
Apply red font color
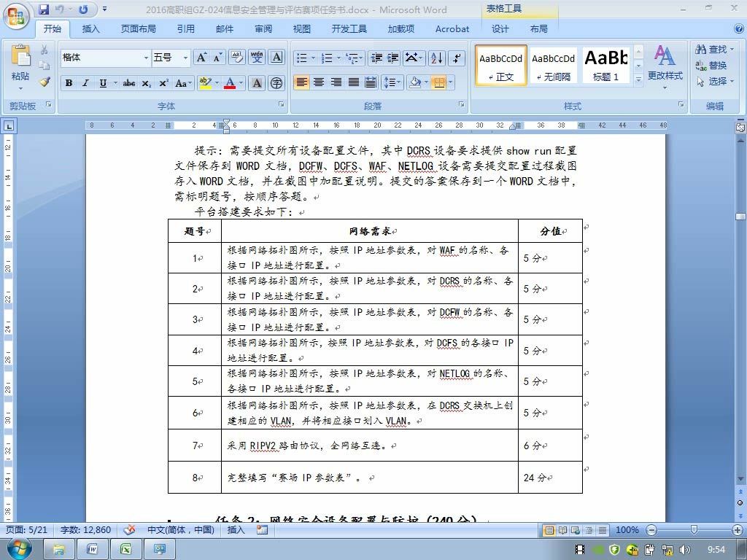[230, 83]
